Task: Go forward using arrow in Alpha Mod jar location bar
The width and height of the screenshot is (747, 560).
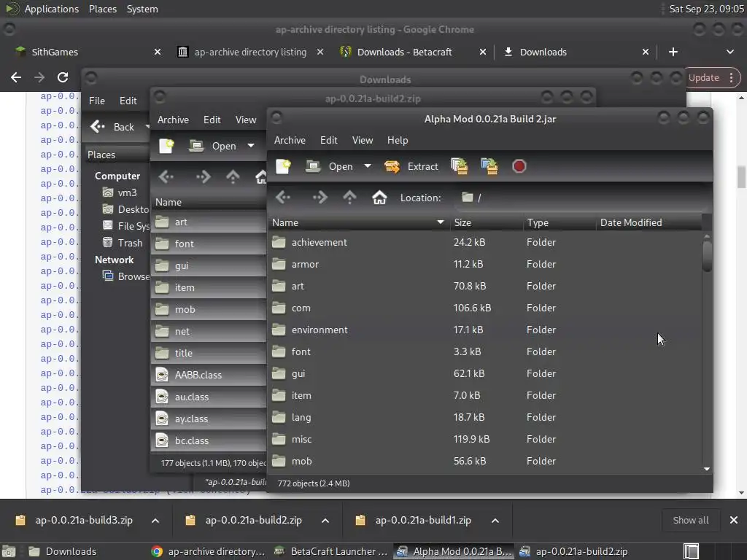Action: 320,197
